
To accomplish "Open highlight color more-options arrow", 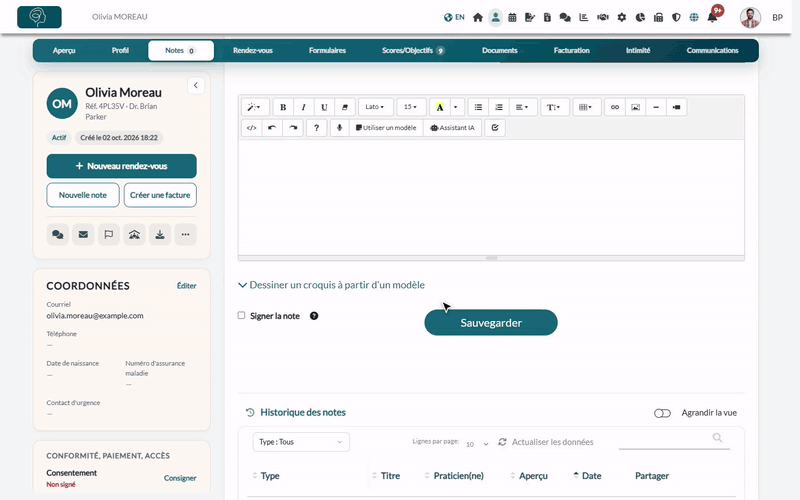I will coord(456,107).
